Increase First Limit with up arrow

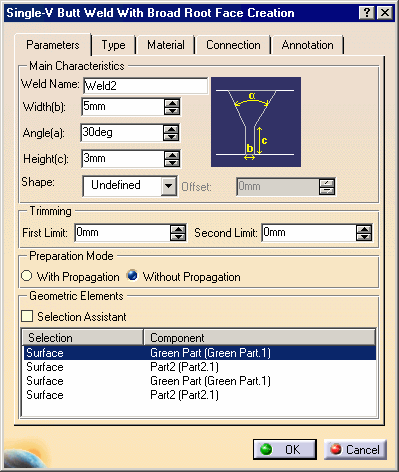coord(178,229)
